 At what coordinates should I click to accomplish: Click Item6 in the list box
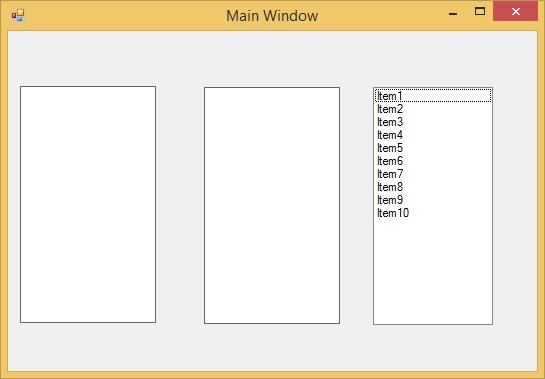pos(433,161)
